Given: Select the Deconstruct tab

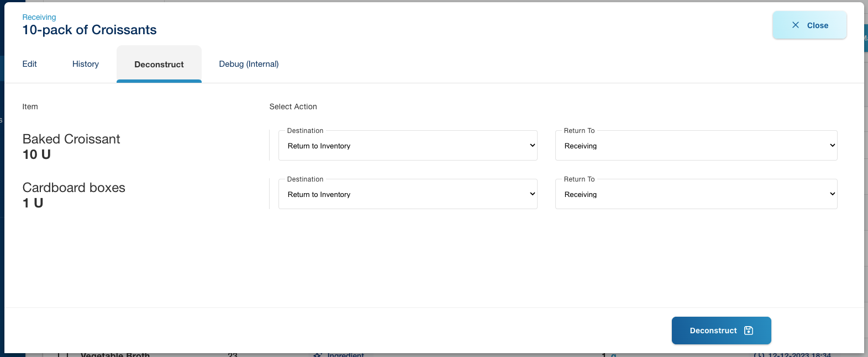Looking at the screenshot, I should click(x=159, y=65).
